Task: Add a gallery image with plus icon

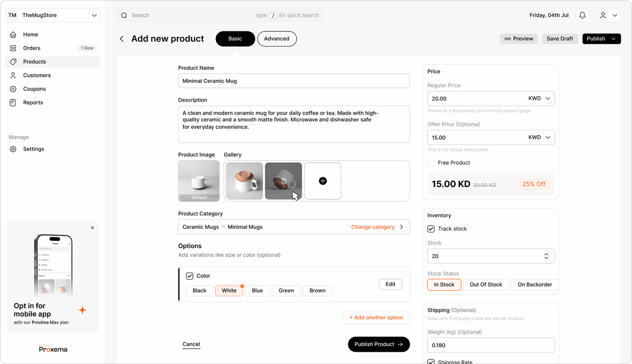Action: [x=323, y=181]
